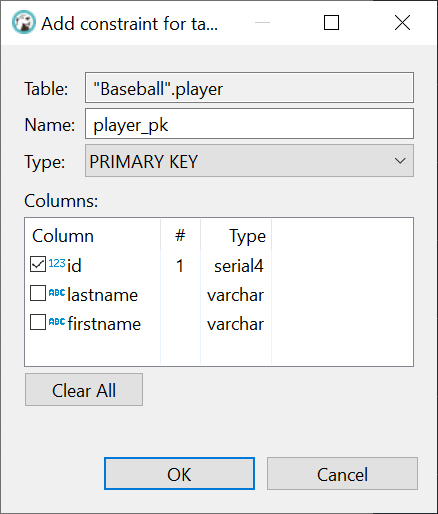The image size is (438, 514).
Task: Select the serial4 type cell of id
Action: pos(238,266)
